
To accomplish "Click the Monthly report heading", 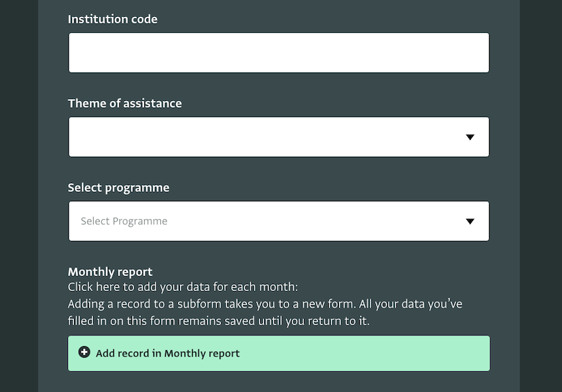I will [x=110, y=272].
